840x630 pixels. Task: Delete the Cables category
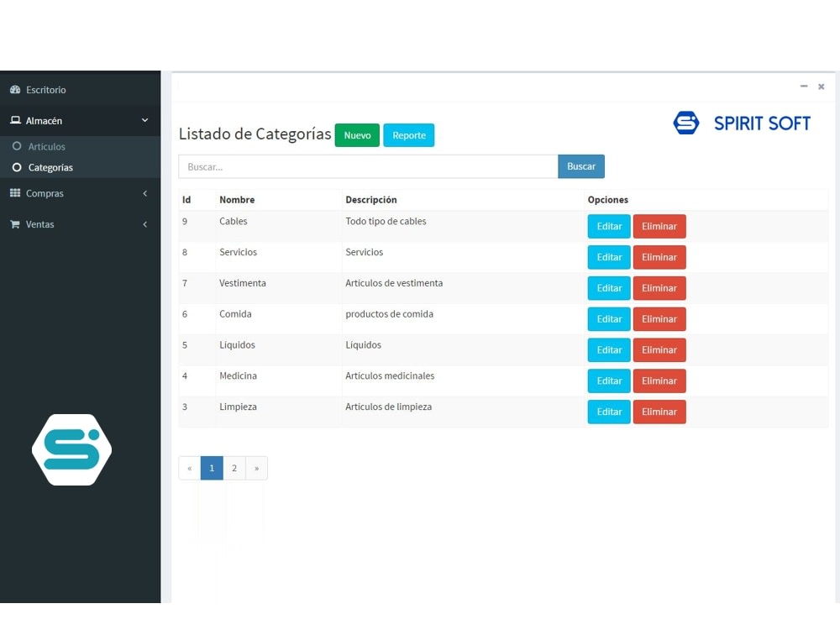click(x=659, y=226)
